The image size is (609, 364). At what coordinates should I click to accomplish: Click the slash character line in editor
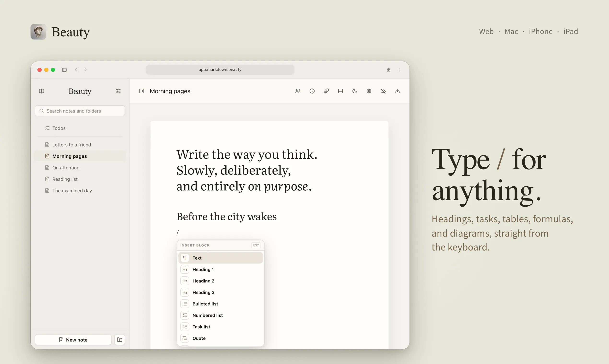click(x=177, y=232)
